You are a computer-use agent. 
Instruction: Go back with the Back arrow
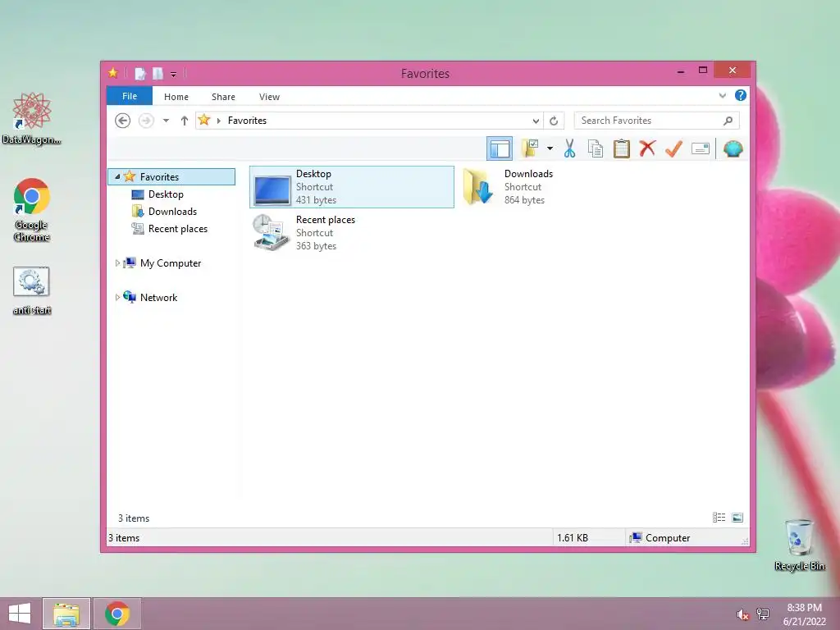(x=123, y=121)
